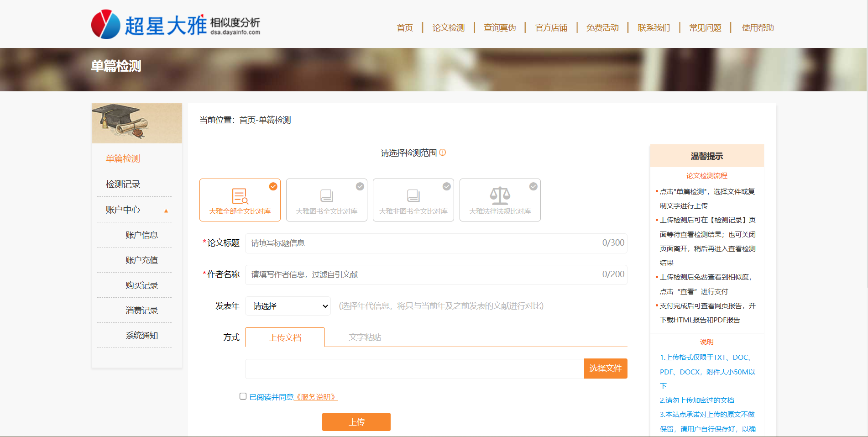Open 账户信息 in the sidebar

[142, 235]
